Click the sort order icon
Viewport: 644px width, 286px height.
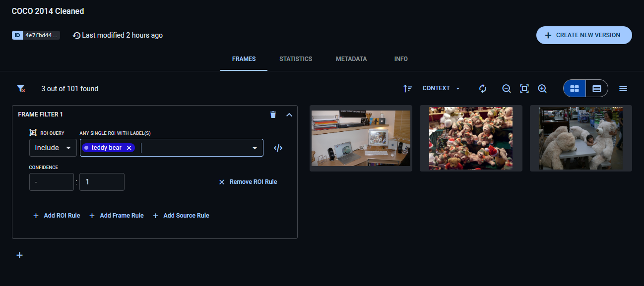click(408, 88)
